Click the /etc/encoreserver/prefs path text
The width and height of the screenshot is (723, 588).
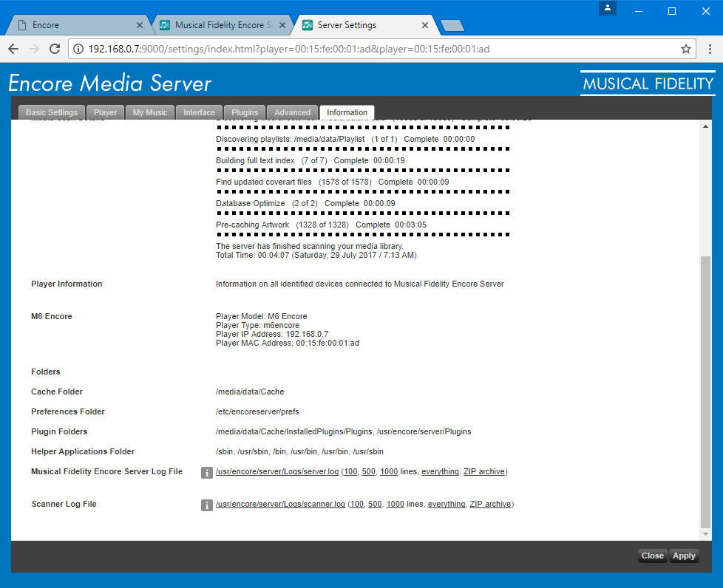(x=257, y=411)
